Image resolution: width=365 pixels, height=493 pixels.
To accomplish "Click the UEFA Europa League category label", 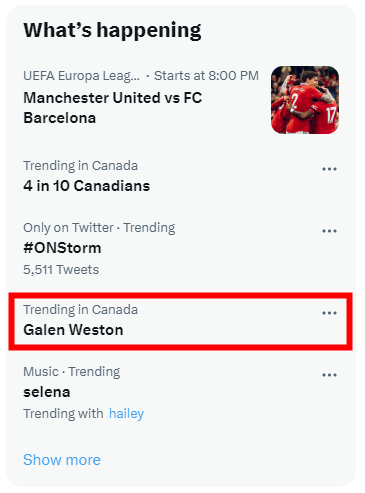I will pyautogui.click(x=81, y=76).
